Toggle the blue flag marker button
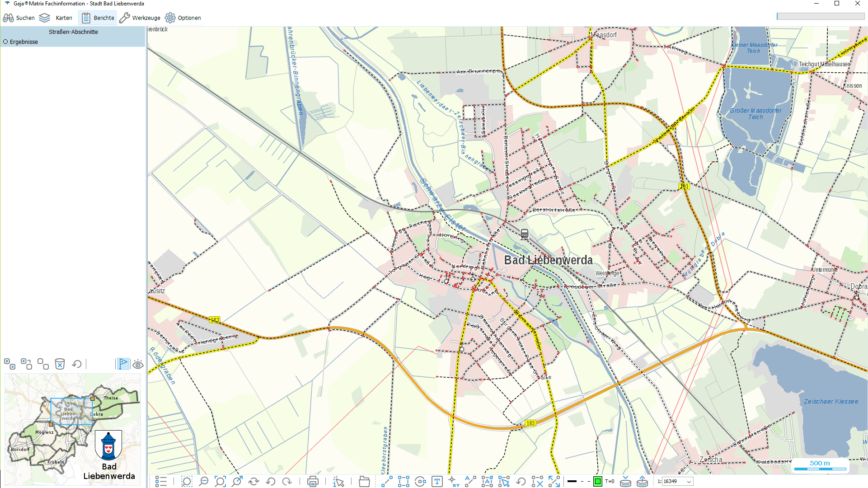Screen dimensions: 868x488 [123, 364]
